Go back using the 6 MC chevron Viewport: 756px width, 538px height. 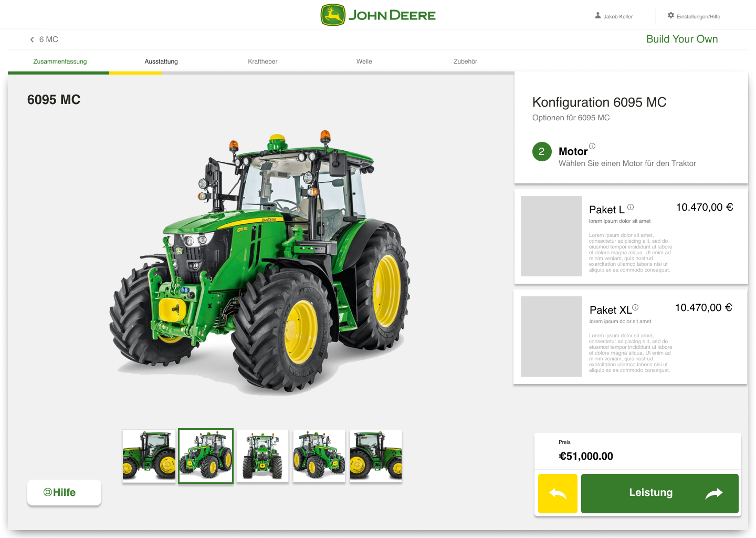pos(33,40)
